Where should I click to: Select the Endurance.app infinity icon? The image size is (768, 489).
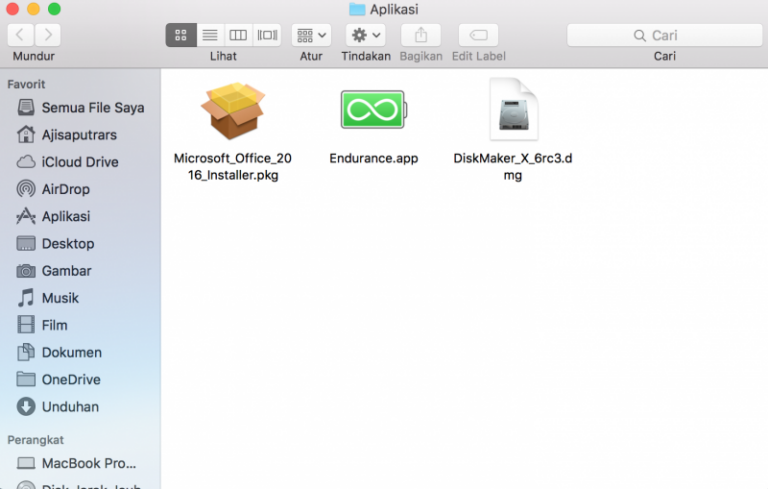(373, 109)
